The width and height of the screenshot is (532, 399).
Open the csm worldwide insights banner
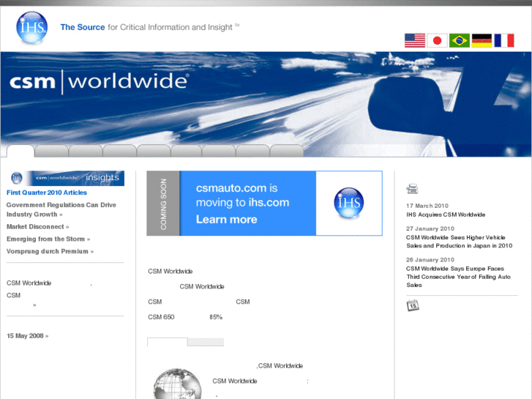(66, 178)
